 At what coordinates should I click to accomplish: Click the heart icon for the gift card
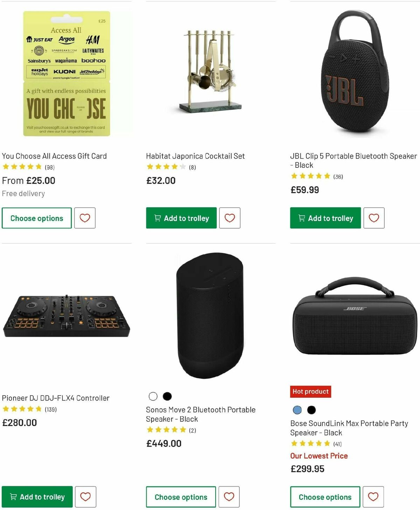point(85,218)
